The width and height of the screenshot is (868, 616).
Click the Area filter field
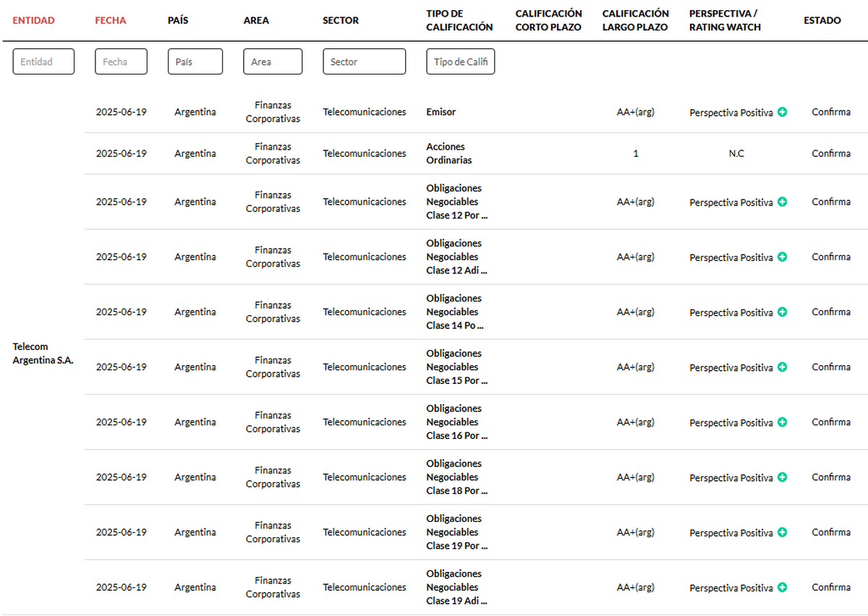[x=273, y=62]
